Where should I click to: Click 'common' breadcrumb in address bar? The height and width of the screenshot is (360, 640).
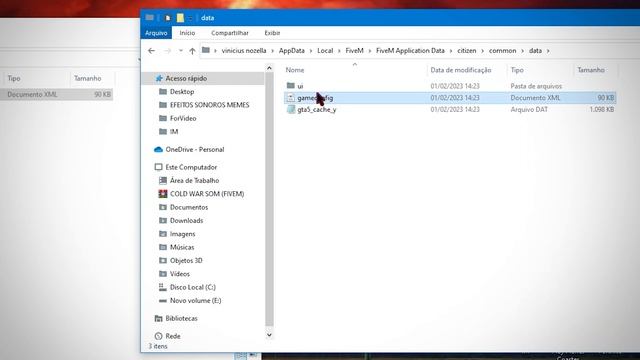pyautogui.click(x=502, y=51)
